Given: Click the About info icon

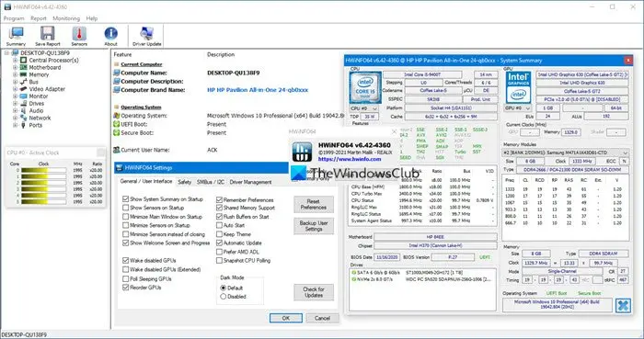Looking at the screenshot, I should tap(111, 36).
